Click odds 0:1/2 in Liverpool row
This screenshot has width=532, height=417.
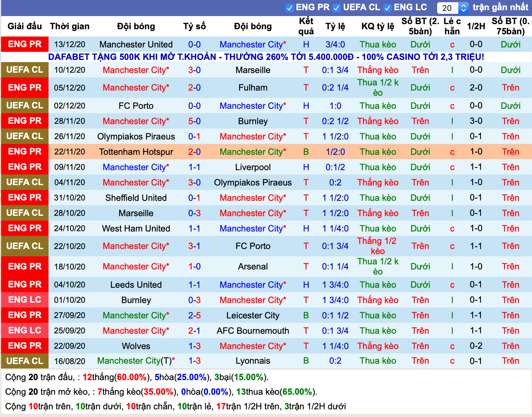(335, 167)
